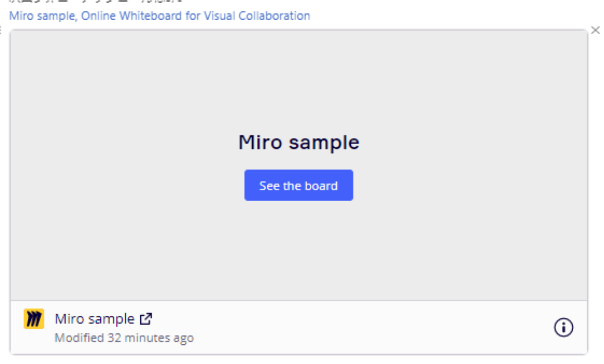Click the word Modified in the footer timestamp
Screen dimensions: 604x364
pyautogui.click(x=79, y=338)
